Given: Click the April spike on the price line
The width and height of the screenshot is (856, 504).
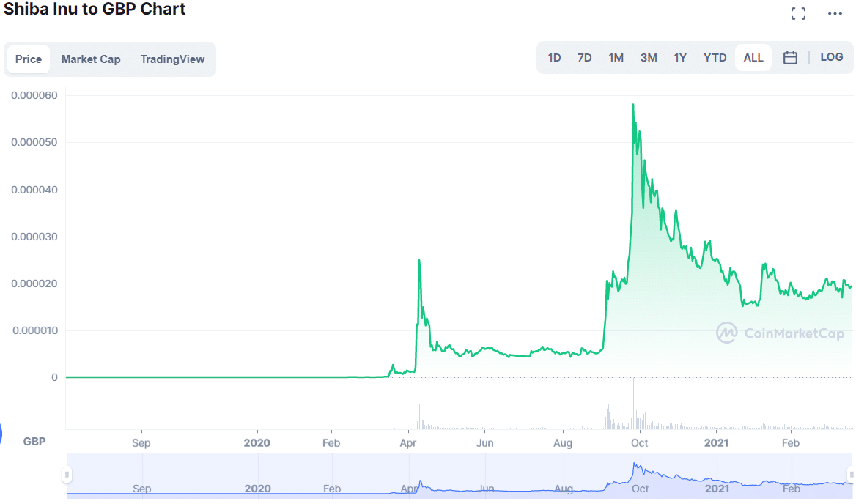Looking at the screenshot, I should tap(419, 261).
